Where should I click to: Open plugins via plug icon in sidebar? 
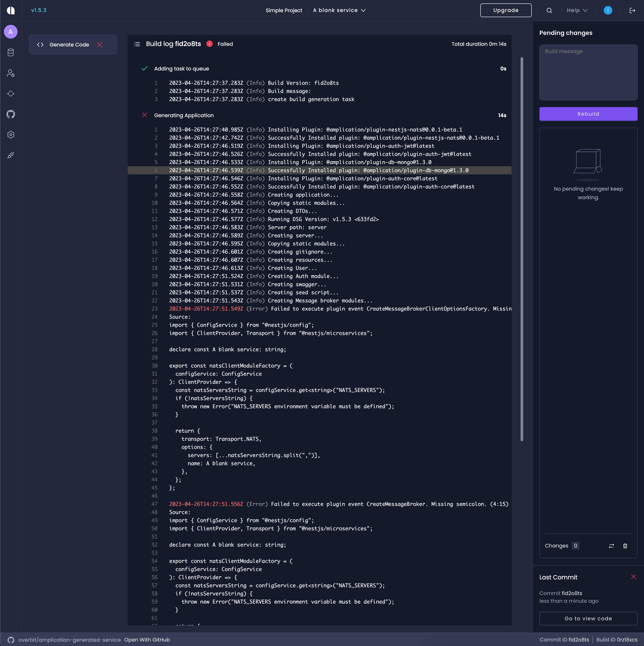coord(10,155)
